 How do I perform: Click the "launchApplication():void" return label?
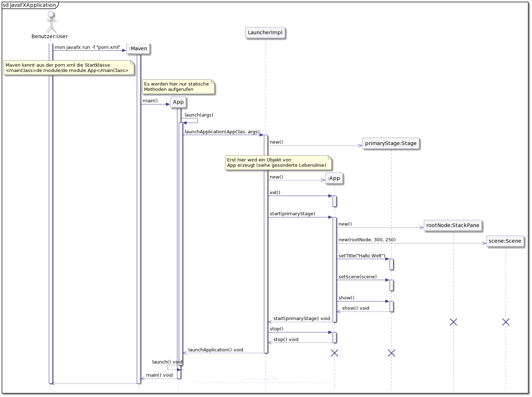(215, 350)
